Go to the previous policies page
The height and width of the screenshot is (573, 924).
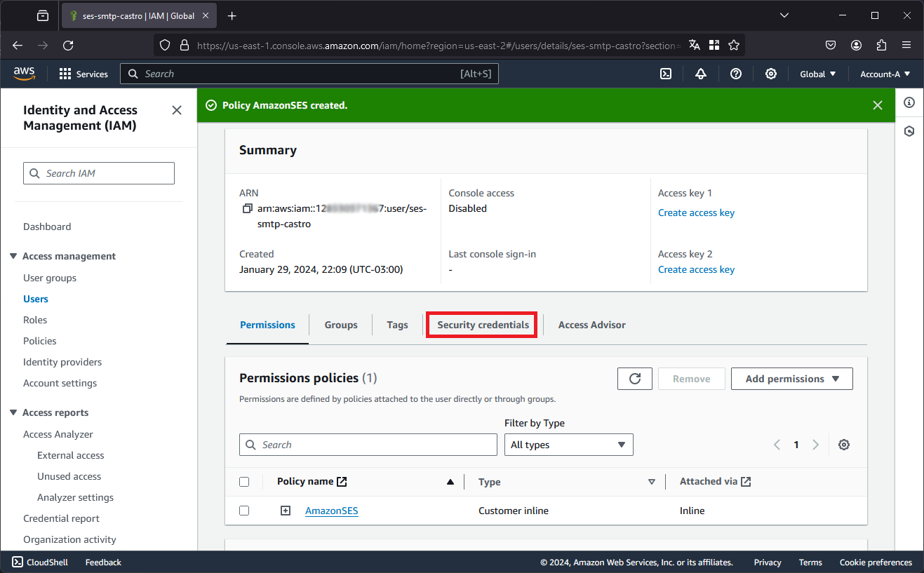(x=777, y=445)
